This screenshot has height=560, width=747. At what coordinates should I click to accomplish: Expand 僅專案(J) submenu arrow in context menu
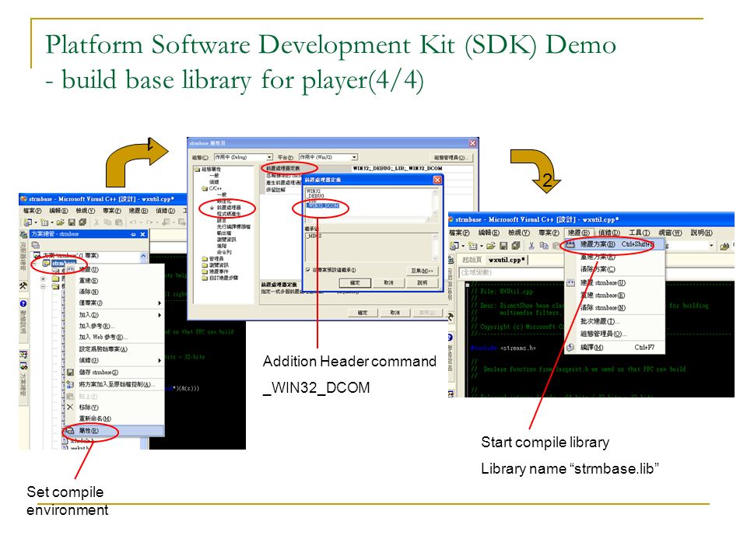[x=160, y=303]
